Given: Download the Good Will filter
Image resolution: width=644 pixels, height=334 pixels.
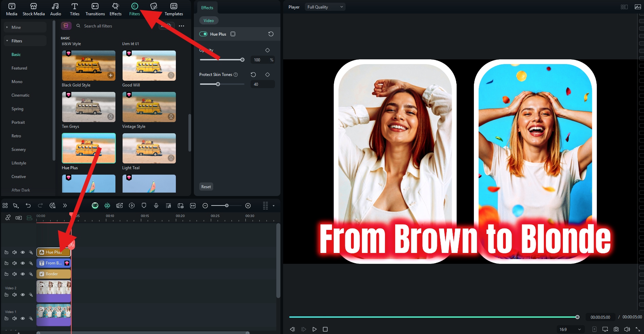Looking at the screenshot, I should [171, 75].
